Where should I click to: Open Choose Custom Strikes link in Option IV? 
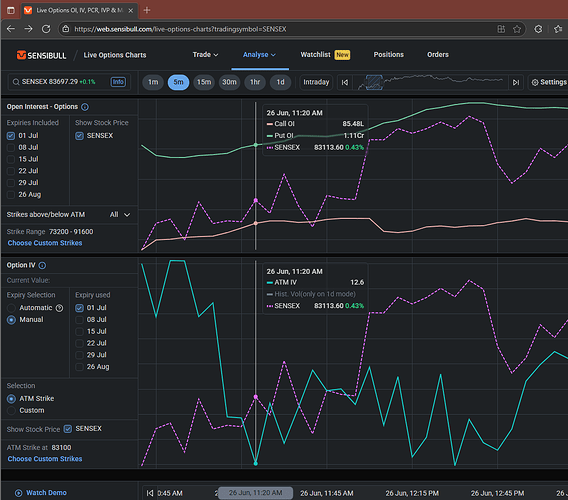pos(45,459)
